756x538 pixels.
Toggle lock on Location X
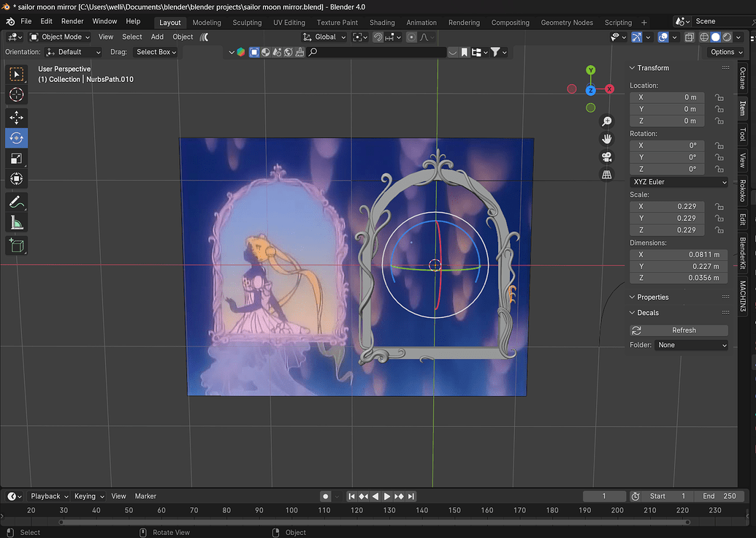719,97
